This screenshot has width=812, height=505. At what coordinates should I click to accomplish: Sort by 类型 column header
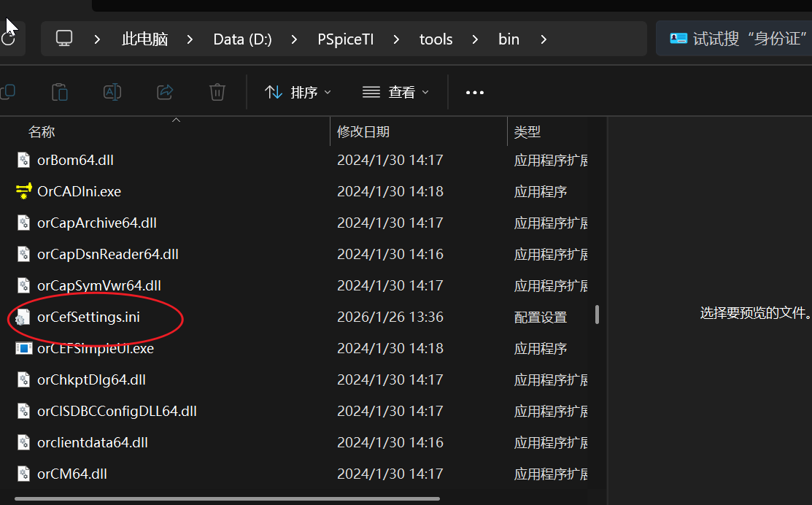527,132
